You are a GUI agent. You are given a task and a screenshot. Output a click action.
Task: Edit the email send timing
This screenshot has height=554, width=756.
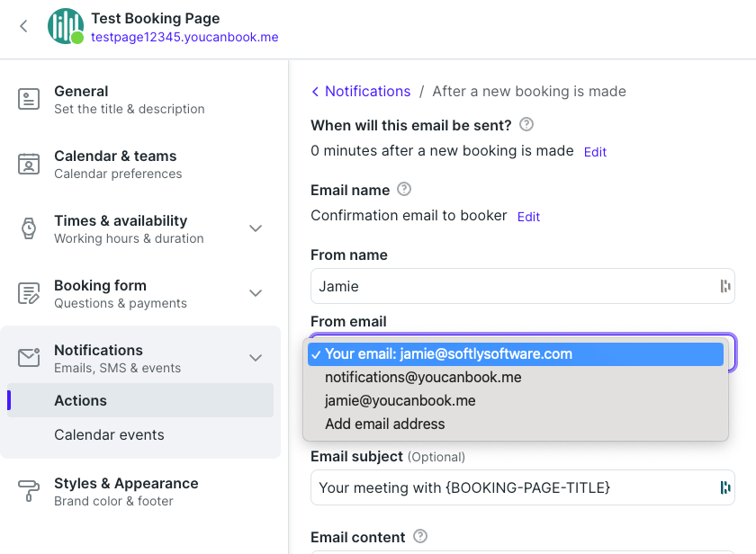(x=595, y=152)
